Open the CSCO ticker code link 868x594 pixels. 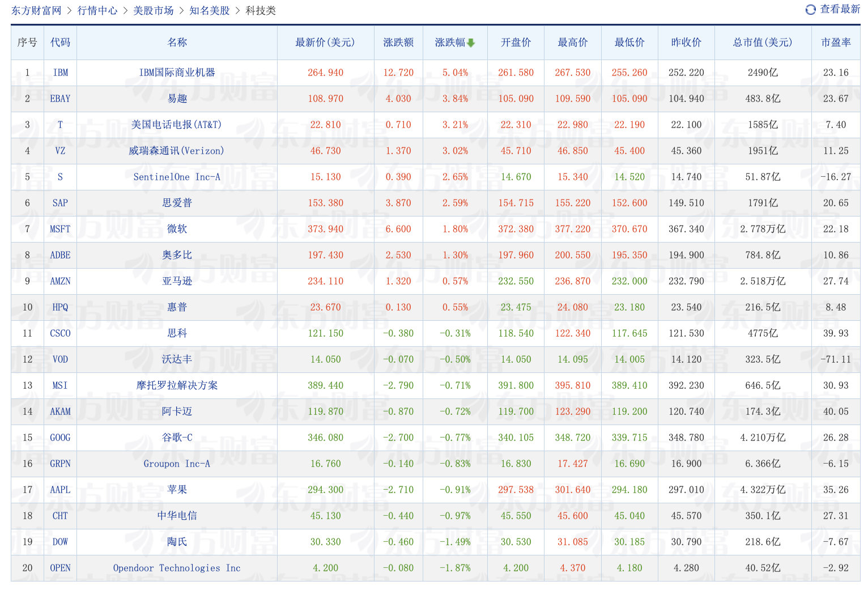tap(60, 333)
